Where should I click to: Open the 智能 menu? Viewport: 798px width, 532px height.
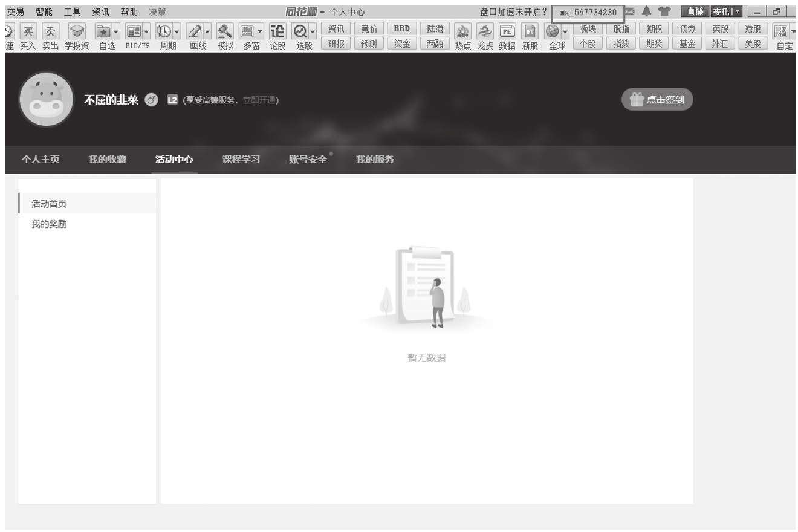coord(44,11)
